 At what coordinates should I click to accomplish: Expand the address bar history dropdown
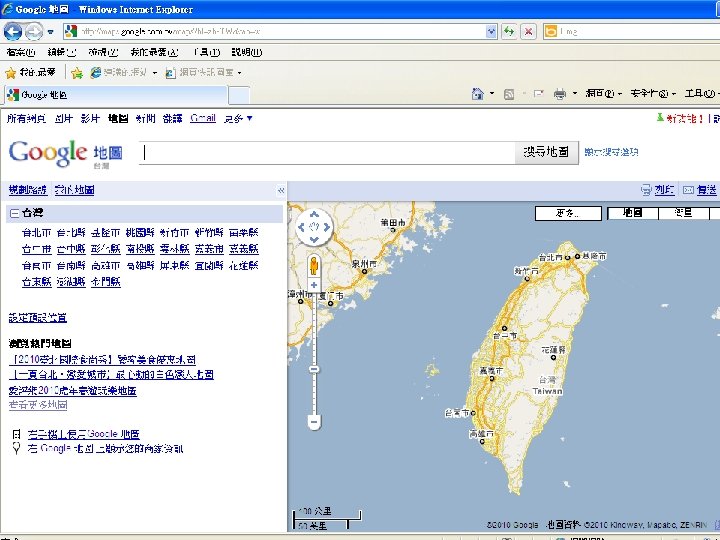(x=491, y=32)
